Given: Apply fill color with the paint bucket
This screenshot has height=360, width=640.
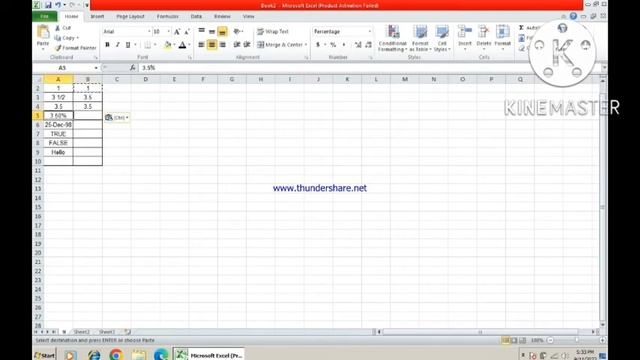Looking at the screenshot, I should pyautogui.click(x=167, y=45).
